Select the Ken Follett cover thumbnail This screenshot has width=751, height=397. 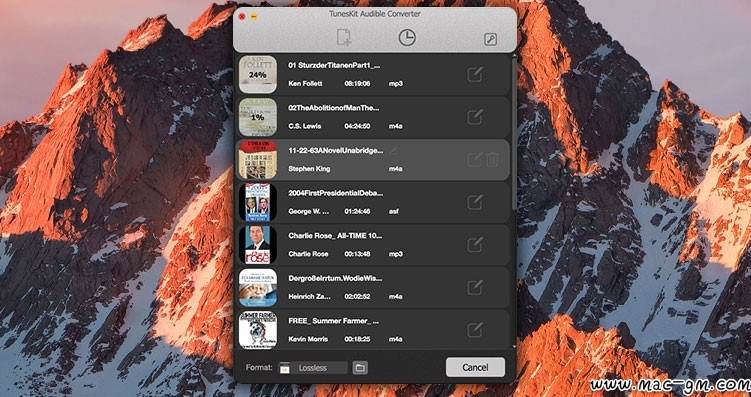[258, 74]
